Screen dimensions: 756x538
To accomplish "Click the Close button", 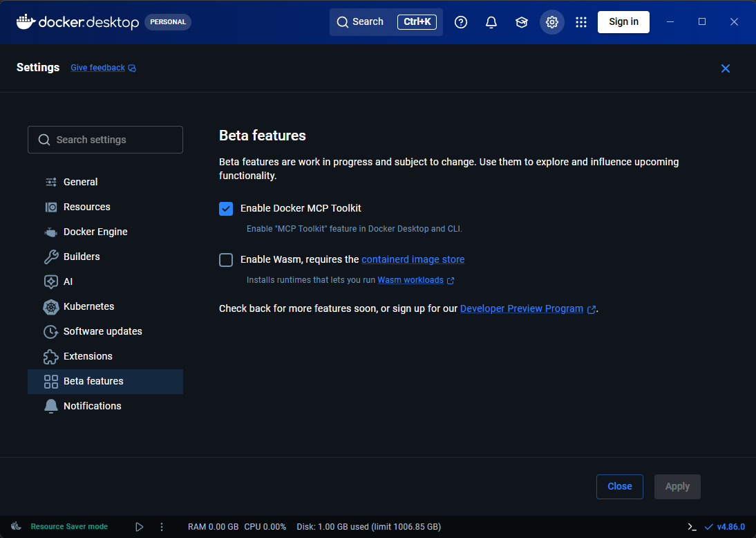I will 620,486.
